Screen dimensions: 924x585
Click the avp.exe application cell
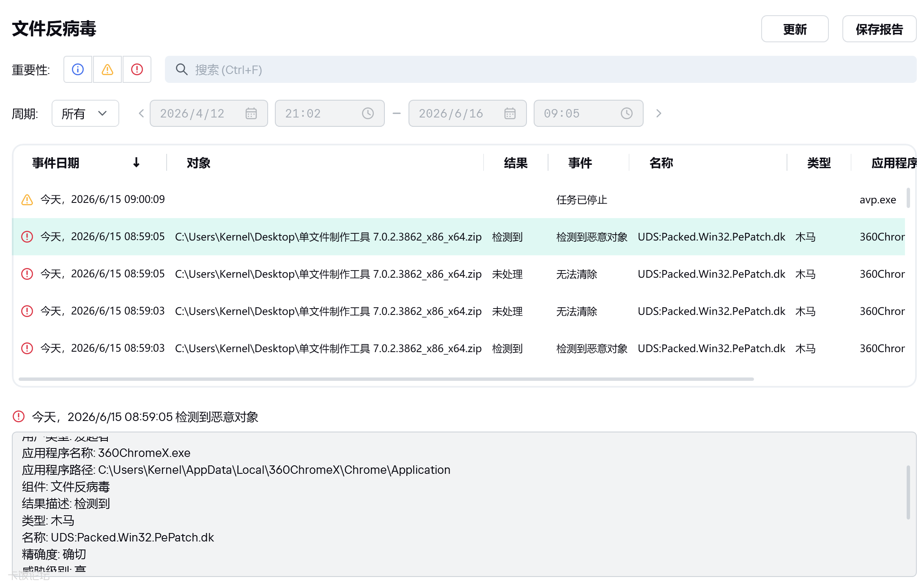point(878,200)
